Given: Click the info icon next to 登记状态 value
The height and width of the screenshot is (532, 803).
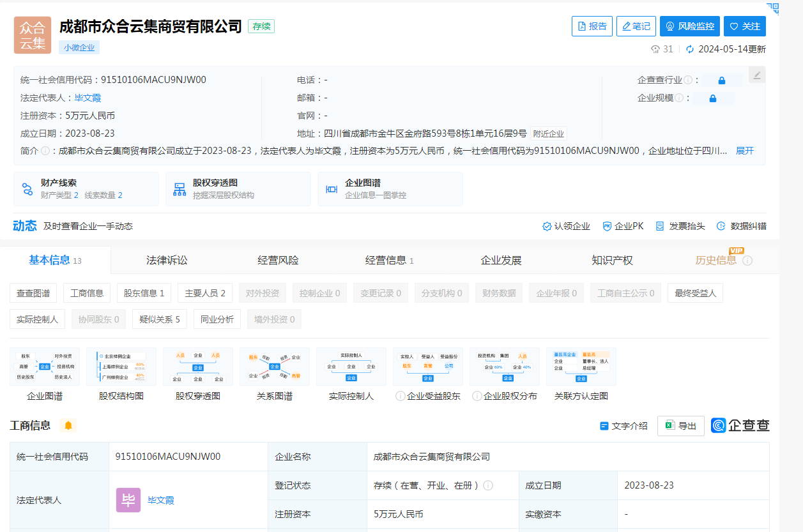Looking at the screenshot, I should [488, 485].
